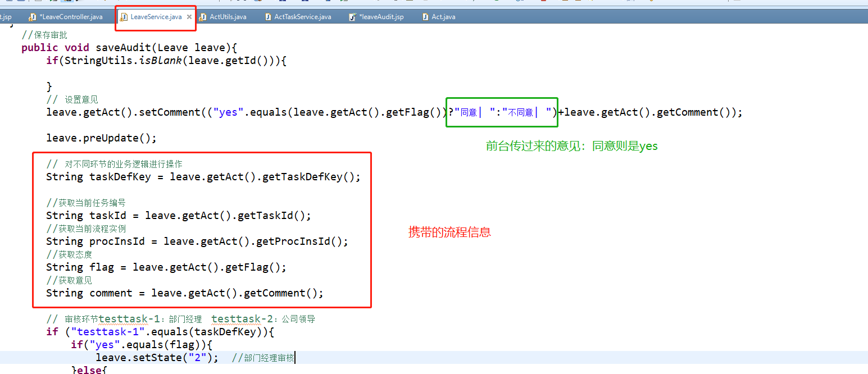Click the String taskDefKey declaration line
This screenshot has width=868, height=374.
tap(202, 176)
